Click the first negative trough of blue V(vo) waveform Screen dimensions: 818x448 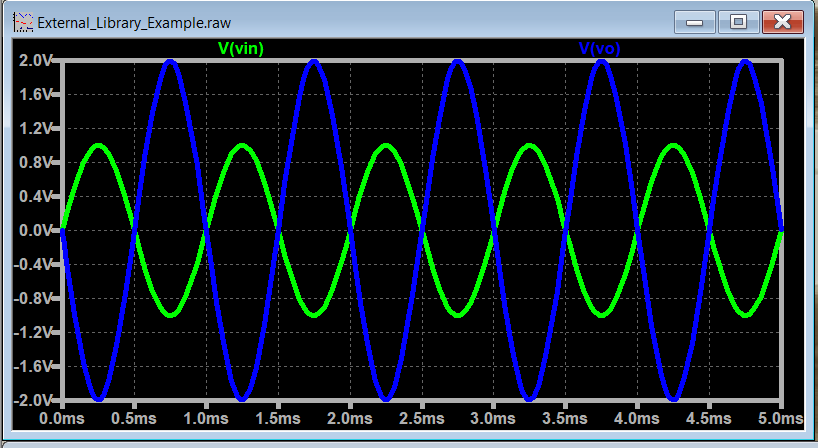(98, 399)
